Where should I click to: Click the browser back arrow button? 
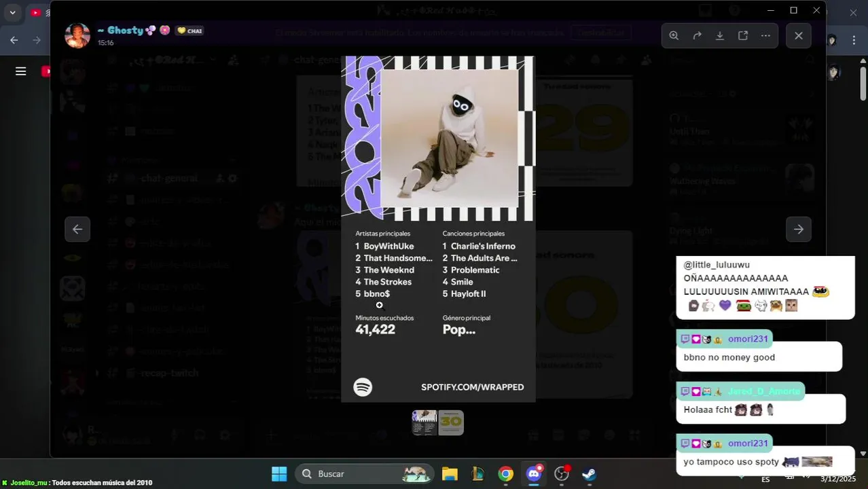14,40
